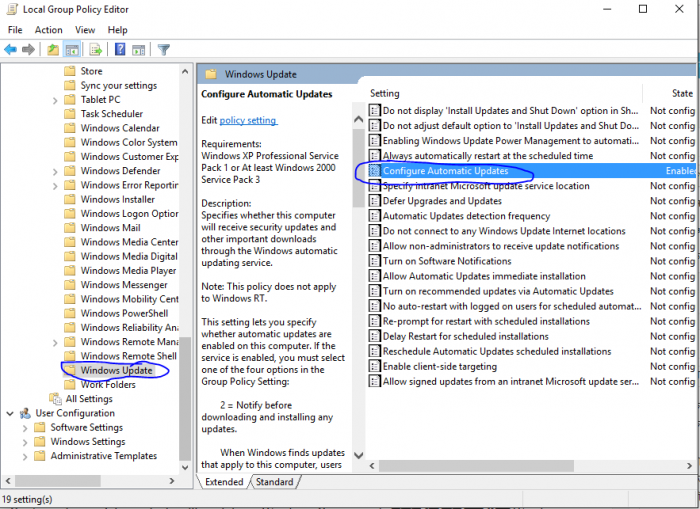The height and width of the screenshot is (509, 700).
Task: Click the 'policy setting' edit link
Action: (248, 120)
